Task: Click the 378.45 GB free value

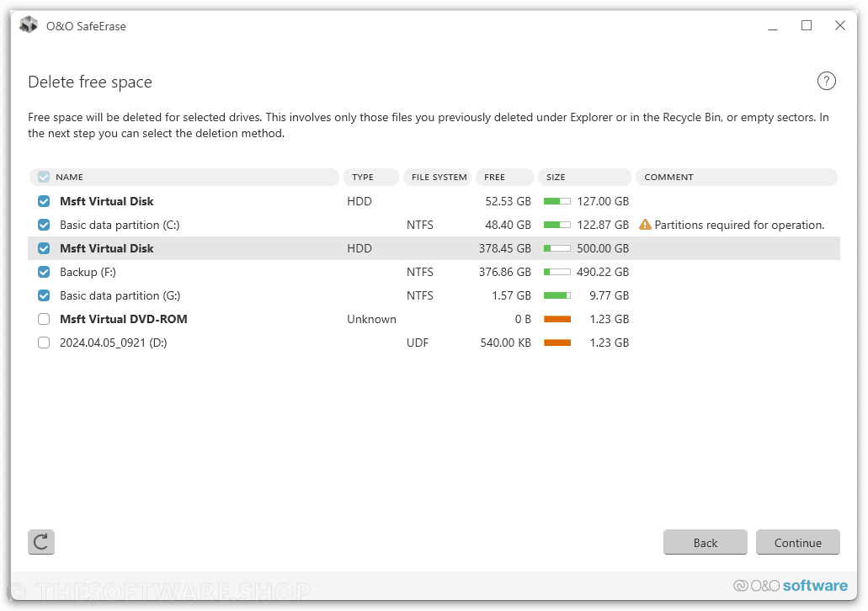Action: pyautogui.click(x=505, y=248)
